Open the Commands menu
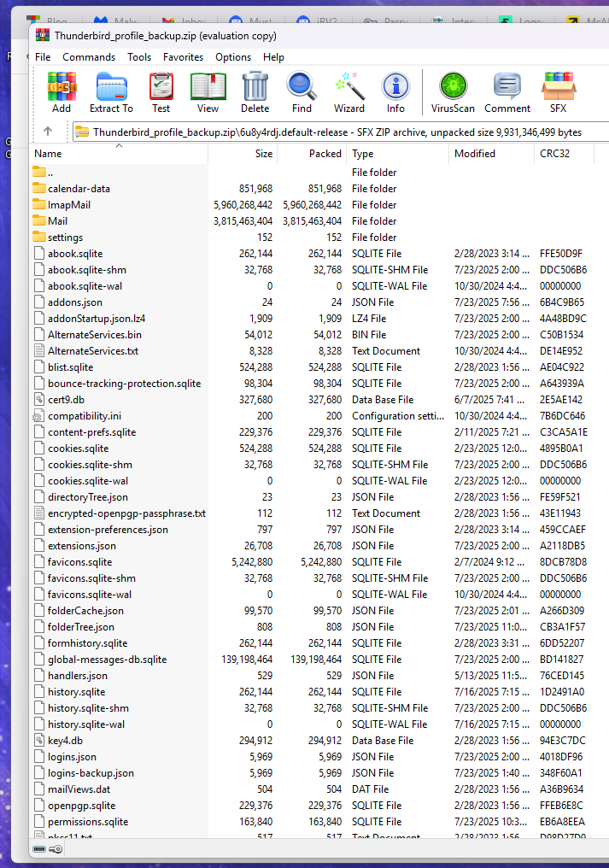 [x=89, y=57]
